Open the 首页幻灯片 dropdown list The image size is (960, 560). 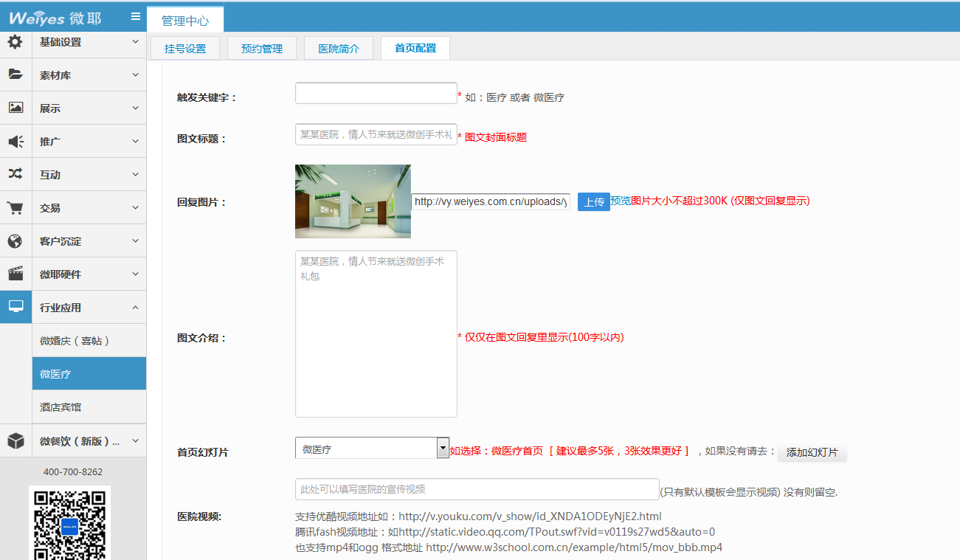tap(443, 448)
